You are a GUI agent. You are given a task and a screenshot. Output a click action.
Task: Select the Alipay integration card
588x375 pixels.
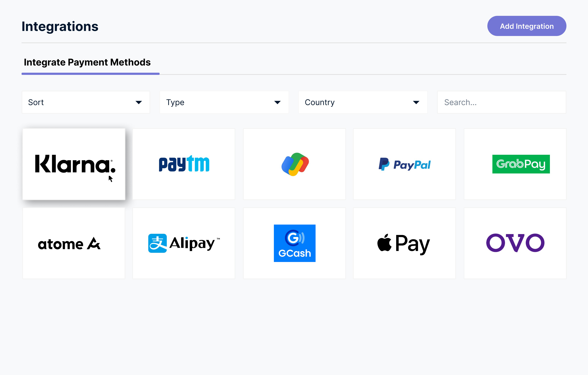184,243
